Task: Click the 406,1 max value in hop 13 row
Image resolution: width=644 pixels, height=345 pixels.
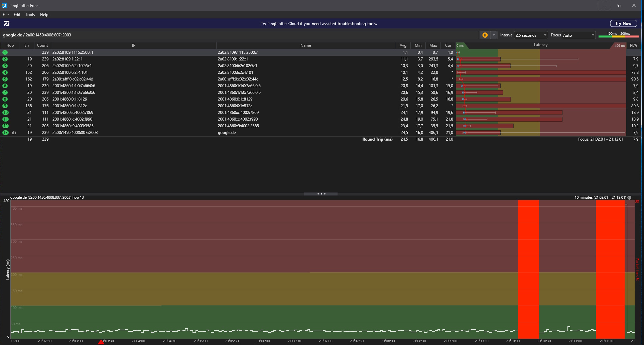Action: (433, 133)
